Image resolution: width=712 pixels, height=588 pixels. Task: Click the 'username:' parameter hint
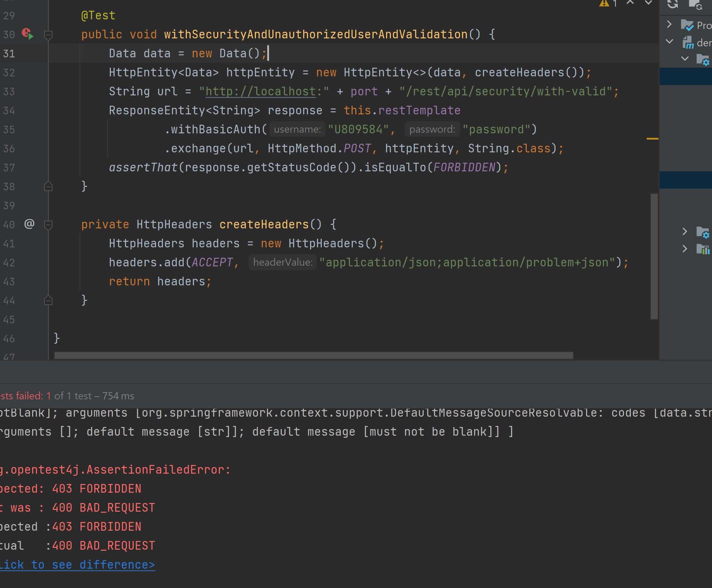coord(297,130)
